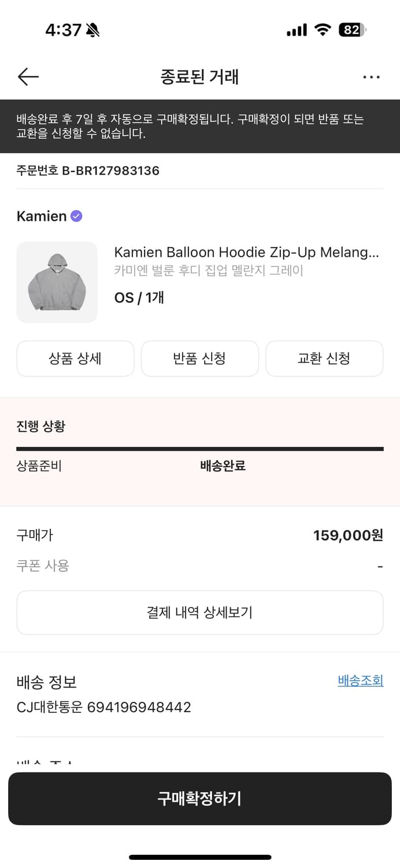Tap 구매확정하기 to confirm purchase
Viewport: 400px width, 868px height.
(x=200, y=799)
